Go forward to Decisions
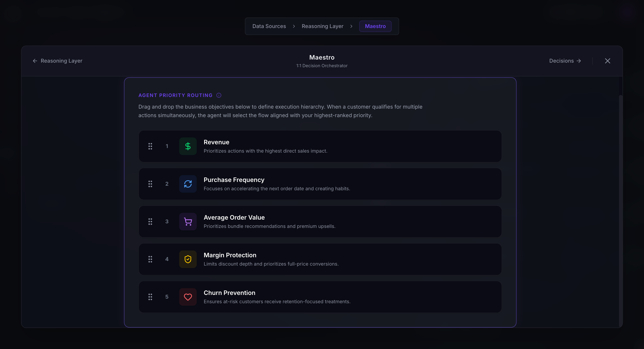Image resolution: width=644 pixels, height=349 pixels. [565, 61]
